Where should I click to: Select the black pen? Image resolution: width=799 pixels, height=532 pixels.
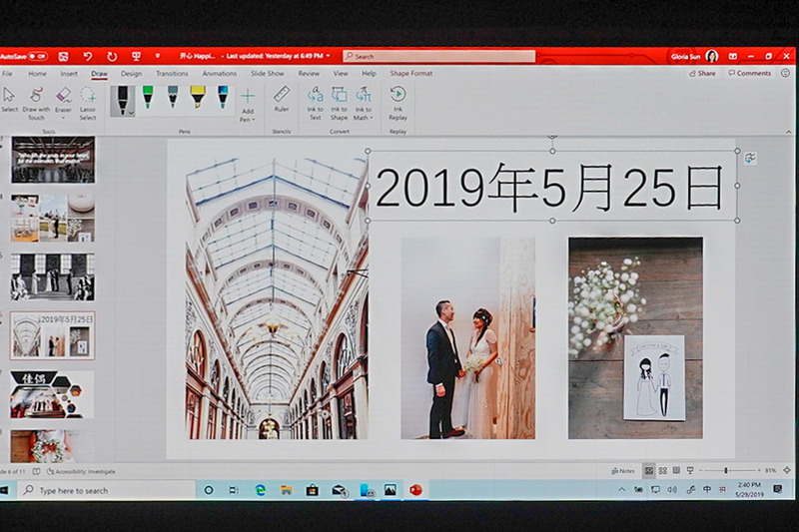(122, 100)
